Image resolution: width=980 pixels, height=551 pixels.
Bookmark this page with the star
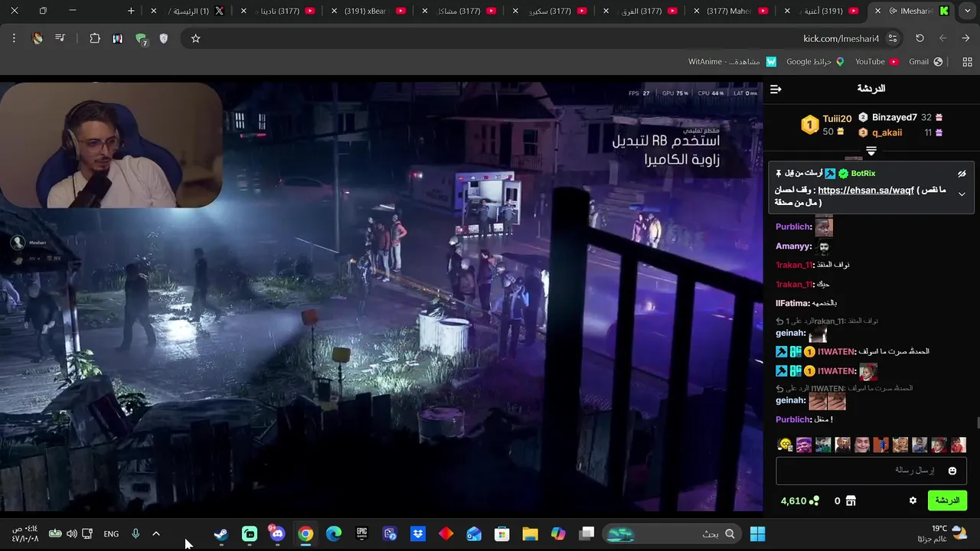click(195, 38)
